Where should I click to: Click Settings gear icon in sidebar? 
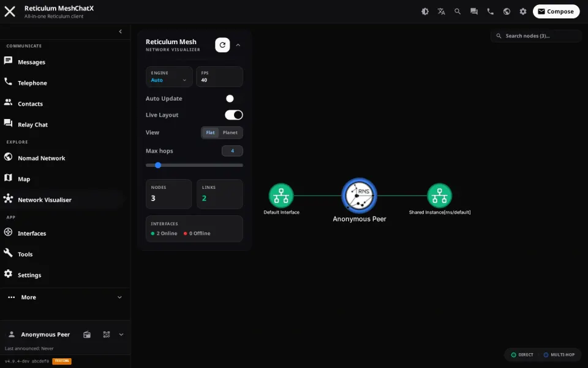pyautogui.click(x=8, y=274)
